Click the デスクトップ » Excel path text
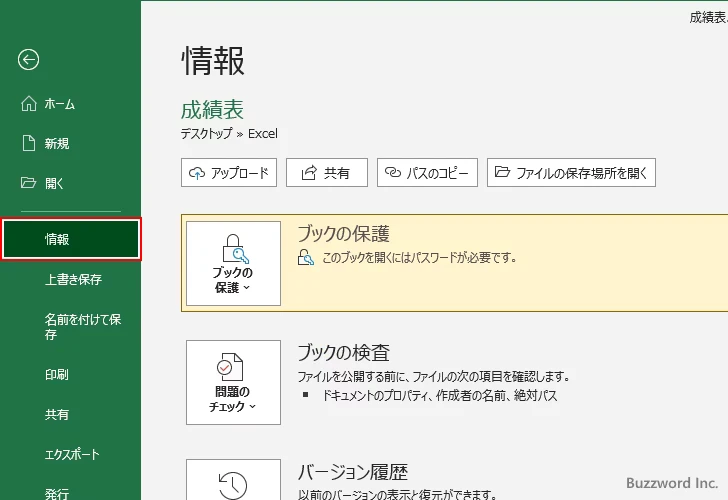 [229, 134]
